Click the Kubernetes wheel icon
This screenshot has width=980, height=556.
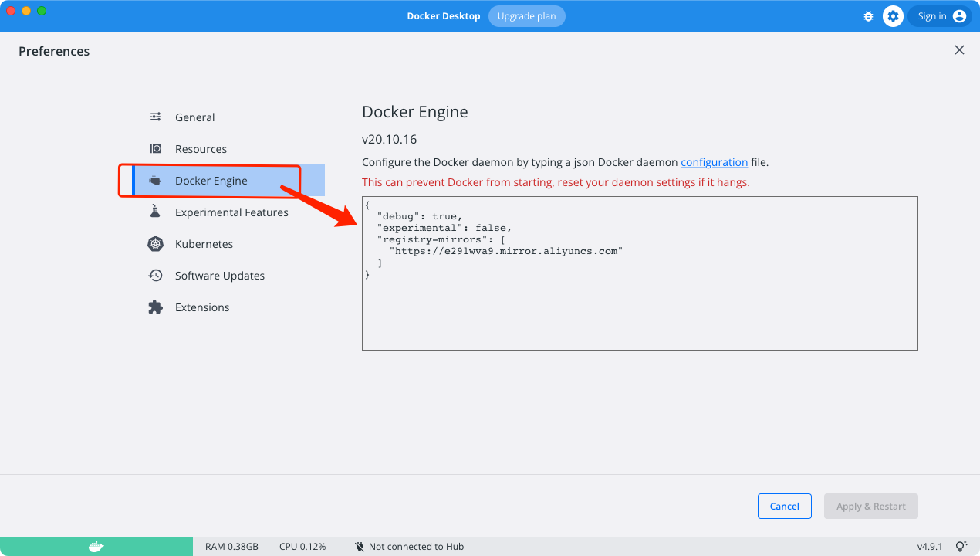pyautogui.click(x=155, y=244)
